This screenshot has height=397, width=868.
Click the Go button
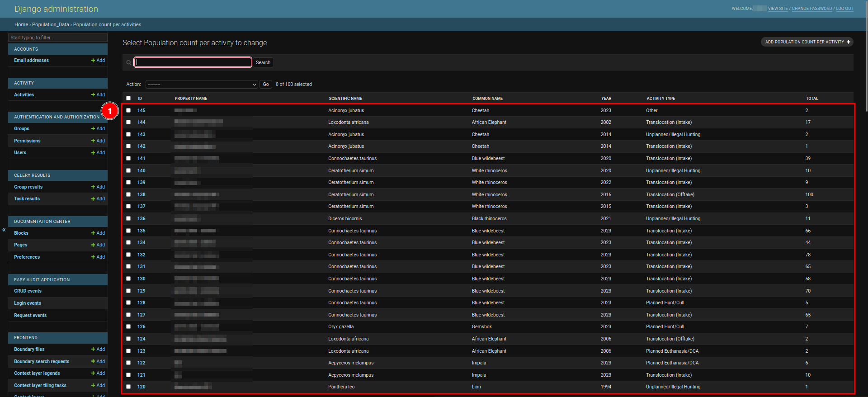click(x=266, y=85)
